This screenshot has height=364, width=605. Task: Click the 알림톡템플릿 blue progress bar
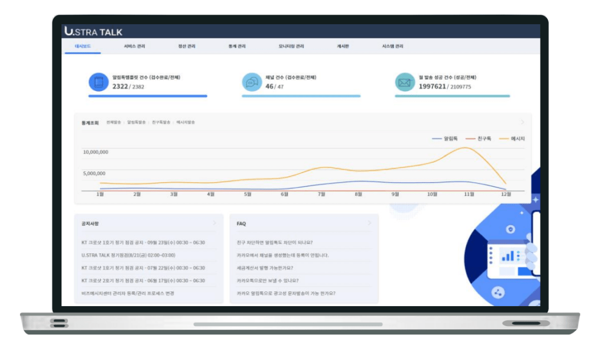click(148, 96)
